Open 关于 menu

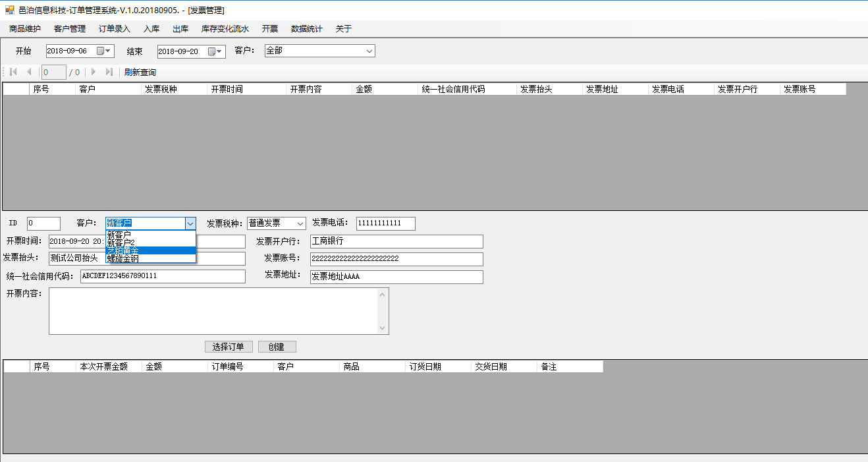click(344, 29)
